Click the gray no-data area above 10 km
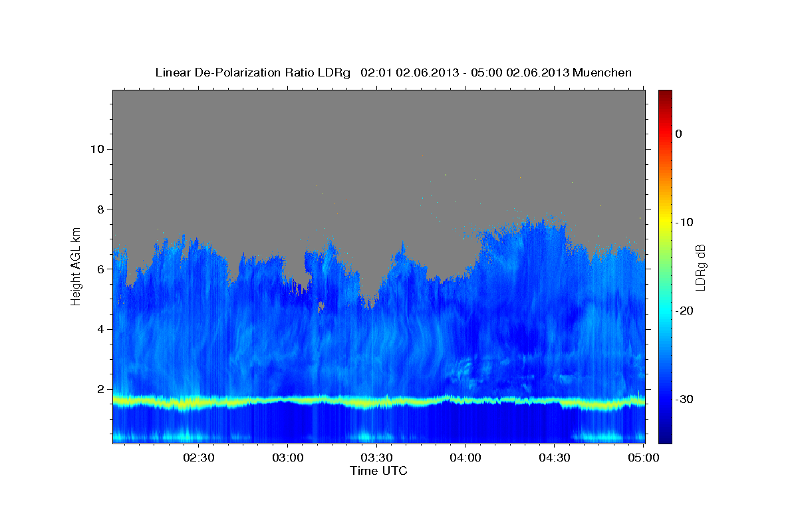The width and height of the screenshot is (798, 532). click(379, 118)
